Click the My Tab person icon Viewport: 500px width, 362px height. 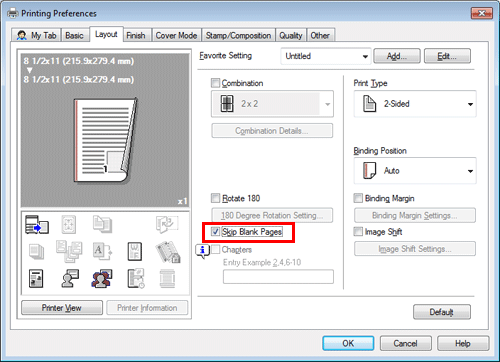[22, 35]
